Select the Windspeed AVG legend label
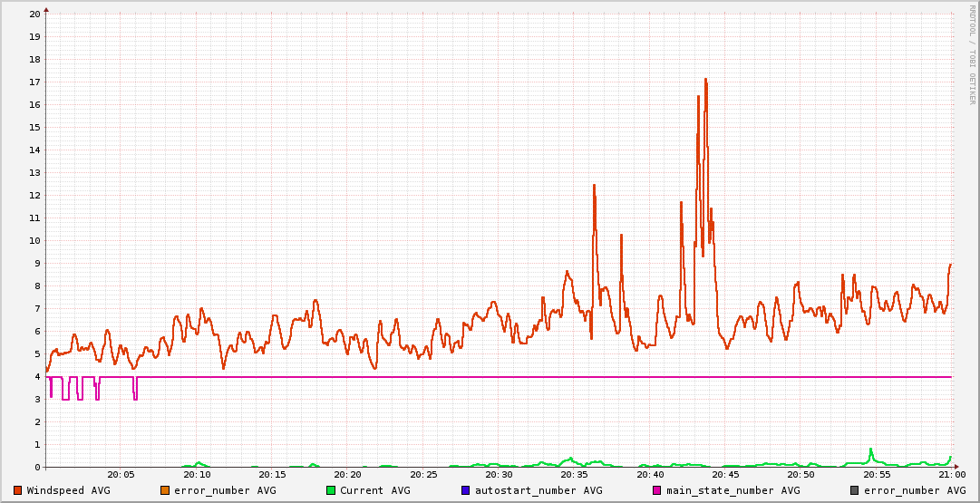 tap(68, 490)
